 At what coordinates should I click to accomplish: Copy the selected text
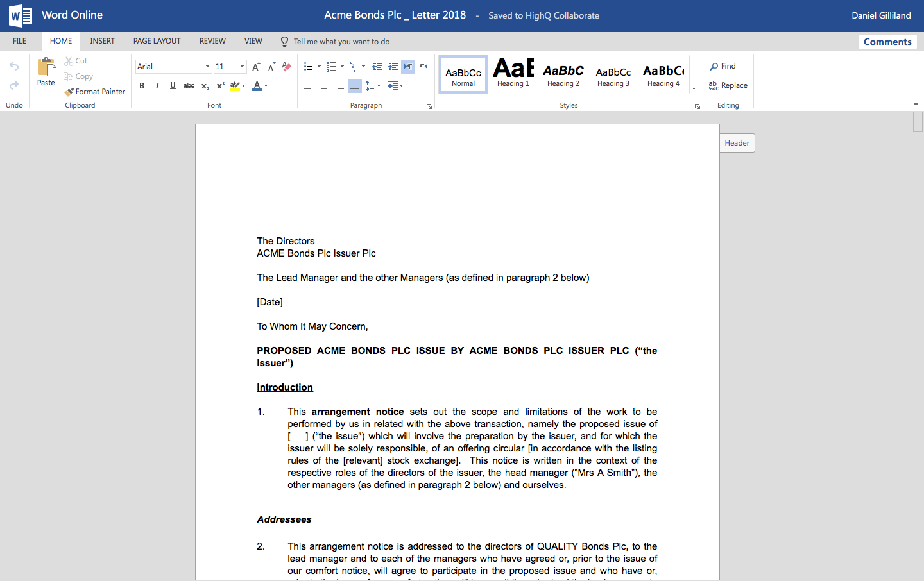coord(78,76)
